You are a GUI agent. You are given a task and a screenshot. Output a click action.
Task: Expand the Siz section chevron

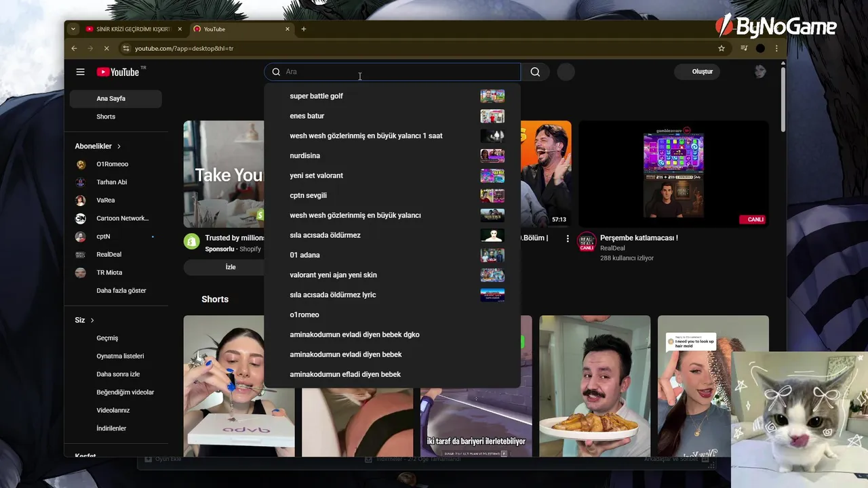92,320
